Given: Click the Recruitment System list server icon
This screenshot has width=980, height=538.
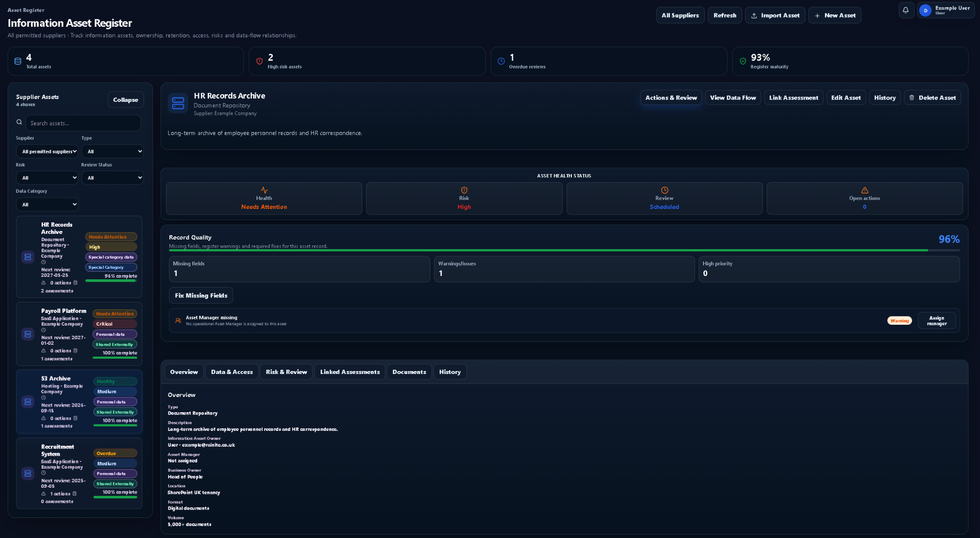Looking at the screenshot, I should [x=28, y=473].
